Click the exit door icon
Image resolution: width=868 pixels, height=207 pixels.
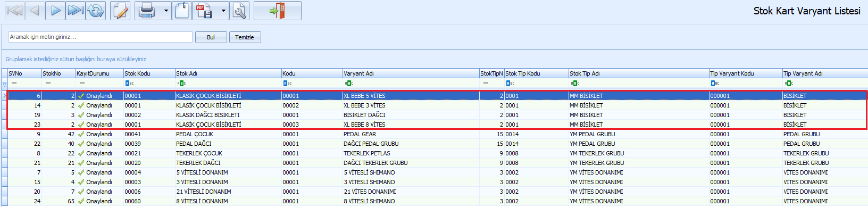278,11
